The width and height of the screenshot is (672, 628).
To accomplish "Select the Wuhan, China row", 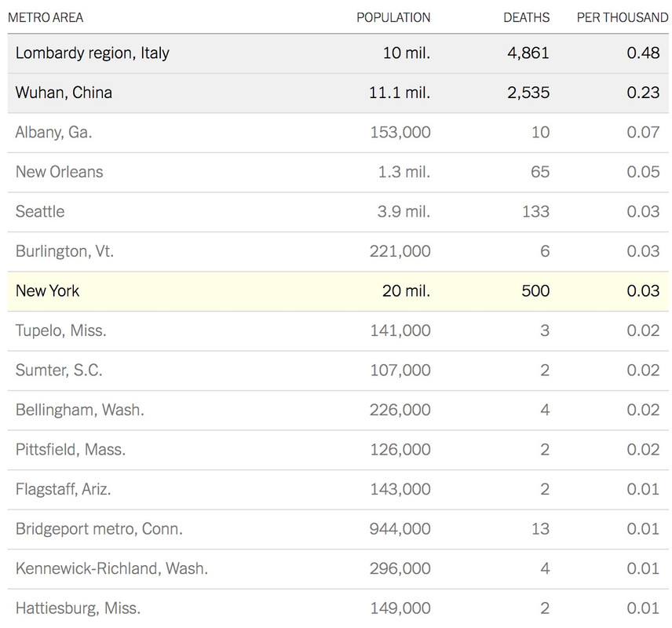I will [x=338, y=93].
